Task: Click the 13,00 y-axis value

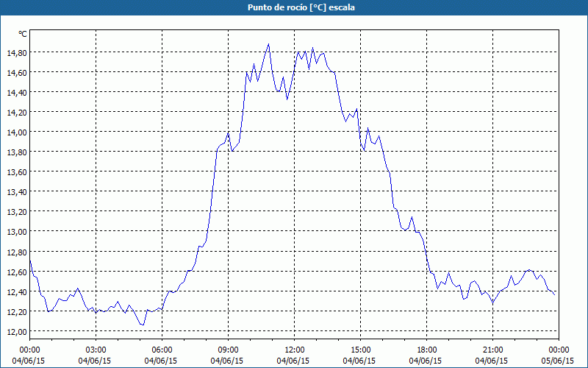Action: pyautogui.click(x=17, y=232)
